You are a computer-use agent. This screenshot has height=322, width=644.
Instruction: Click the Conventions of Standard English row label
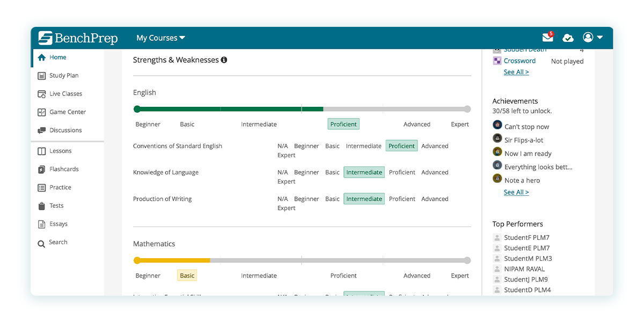[x=178, y=146]
